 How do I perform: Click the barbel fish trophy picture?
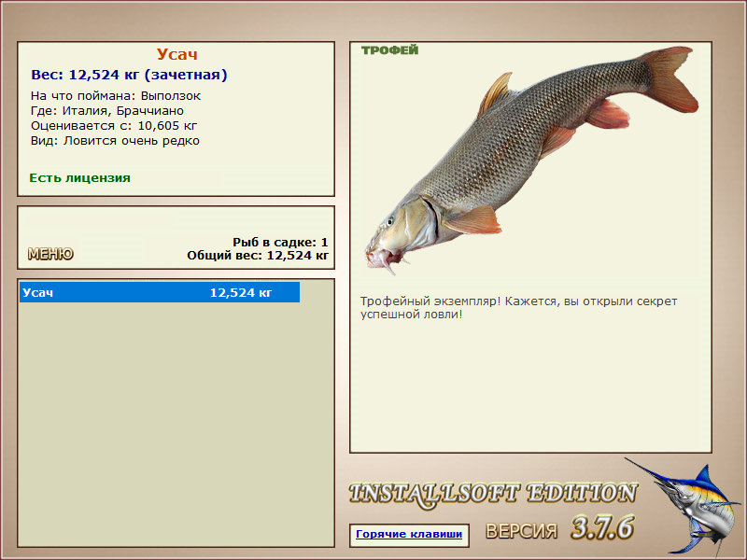click(531, 160)
